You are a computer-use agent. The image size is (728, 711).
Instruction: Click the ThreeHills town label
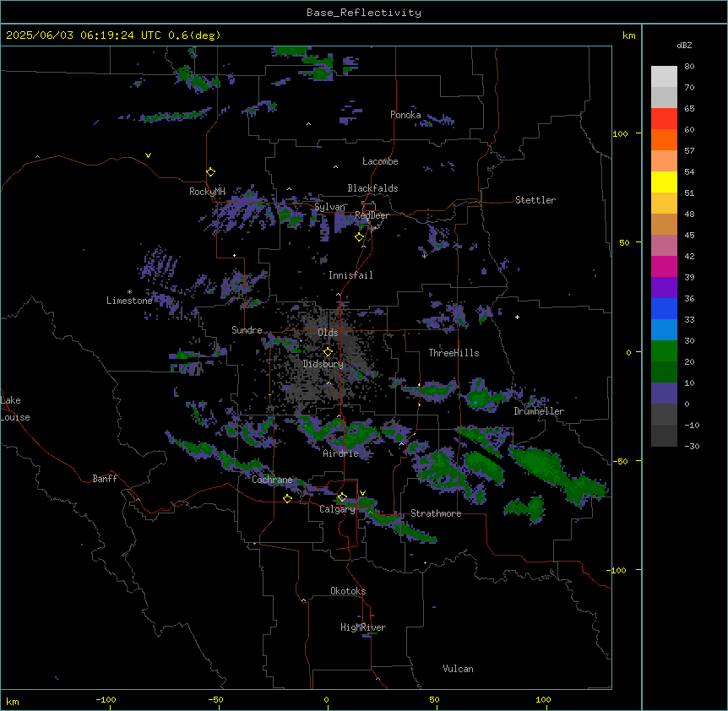pos(454,353)
